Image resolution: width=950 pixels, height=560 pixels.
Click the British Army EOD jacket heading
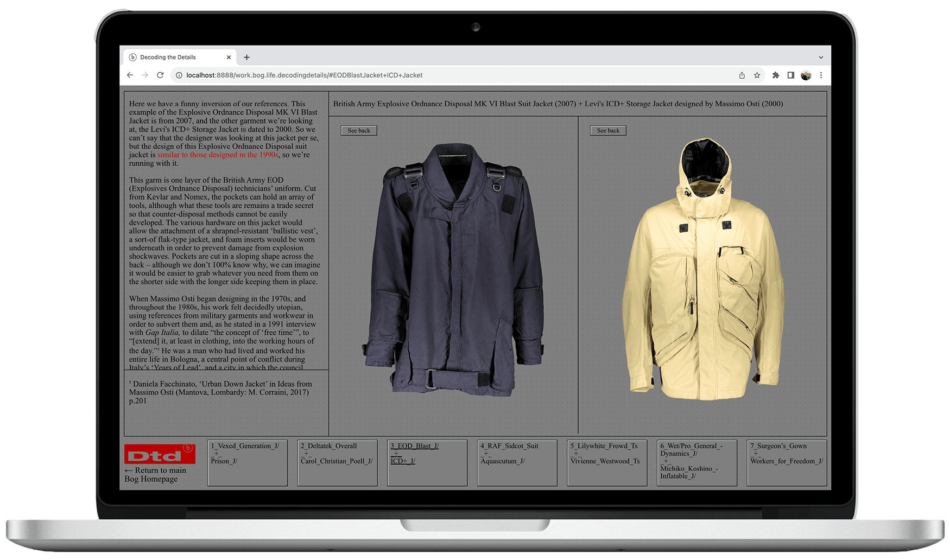point(558,104)
